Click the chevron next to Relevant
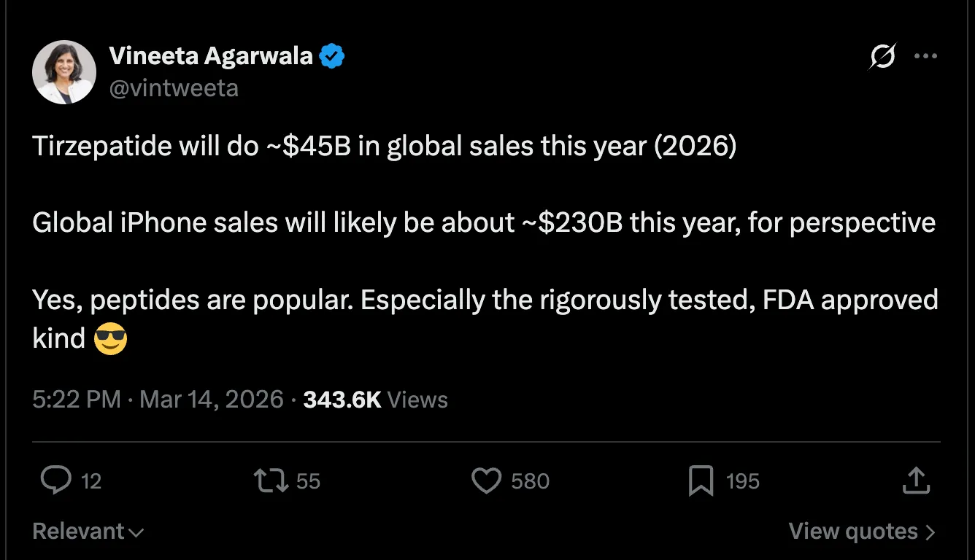 [136, 533]
